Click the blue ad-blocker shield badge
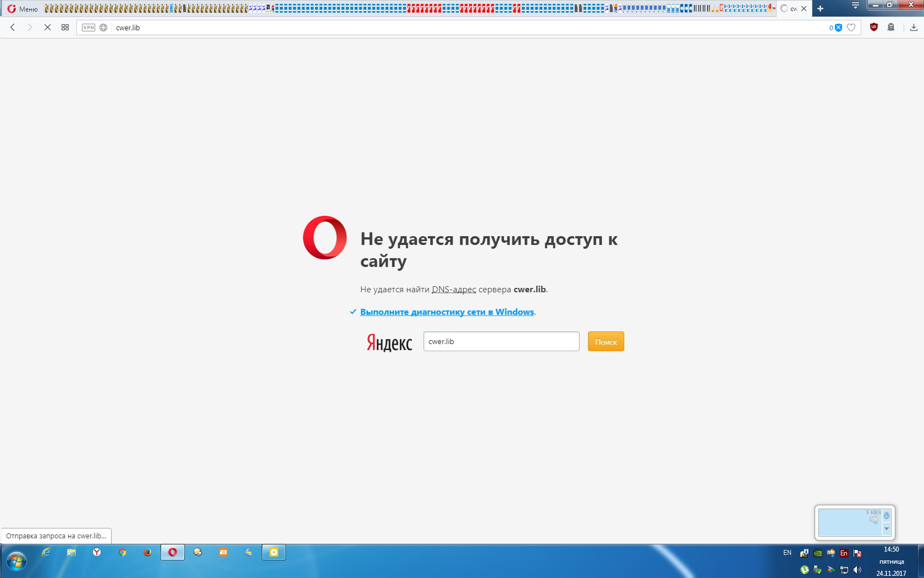 [838, 27]
